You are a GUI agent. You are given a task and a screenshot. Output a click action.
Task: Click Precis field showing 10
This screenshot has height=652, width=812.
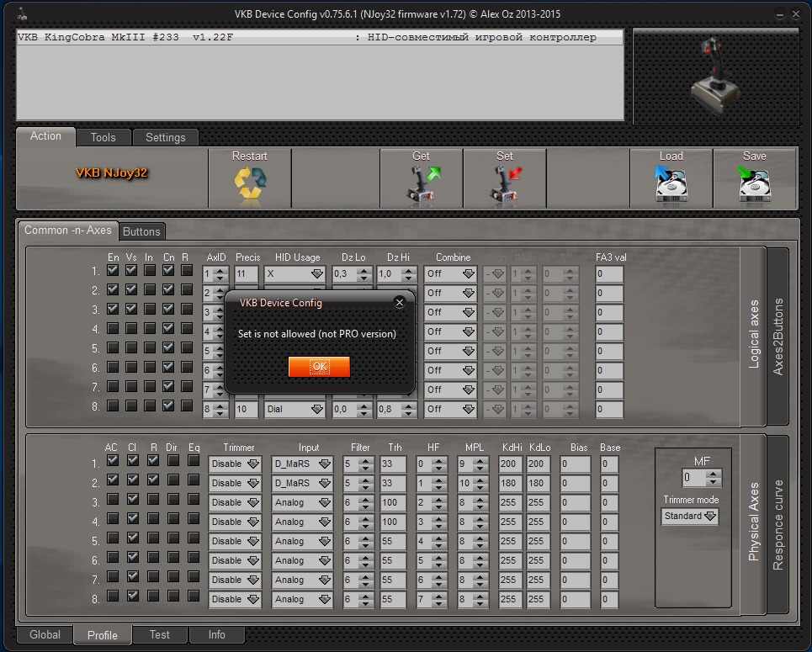tap(247, 409)
